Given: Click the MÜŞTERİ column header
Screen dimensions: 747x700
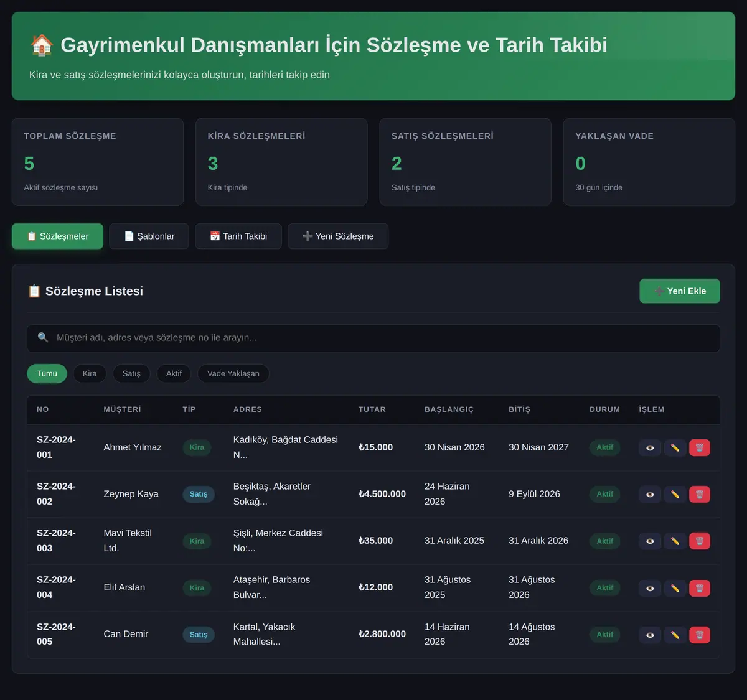Looking at the screenshot, I should click(122, 409).
